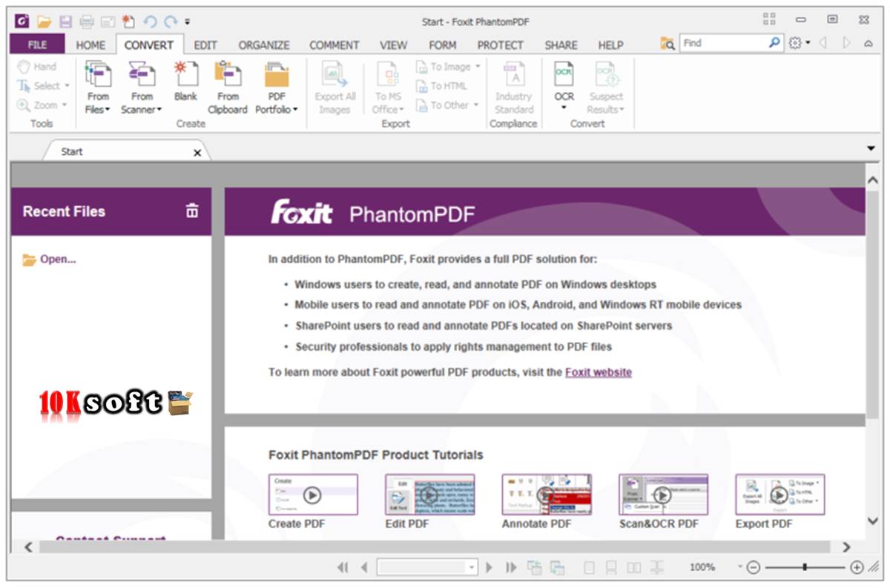Switch to the COMMENT tab
Screen dimensions: 890x588
pyautogui.click(x=334, y=44)
